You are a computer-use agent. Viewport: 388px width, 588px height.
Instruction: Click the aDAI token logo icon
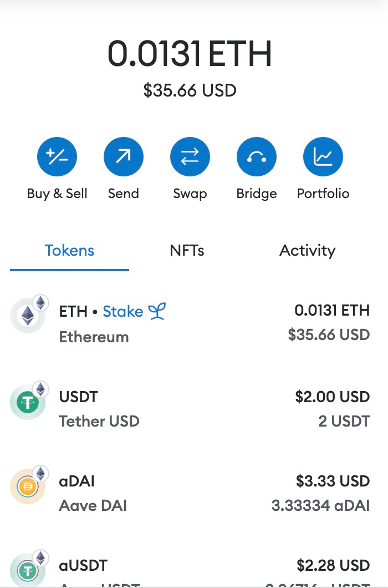coord(28,487)
